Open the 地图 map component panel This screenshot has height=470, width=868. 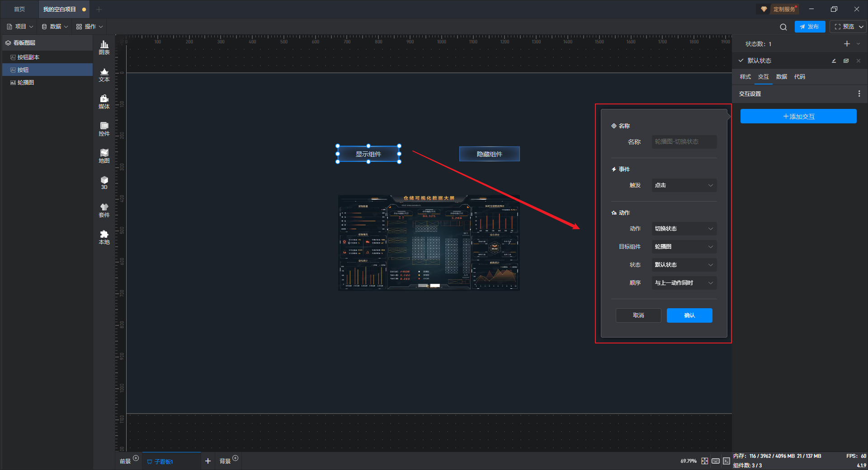104,155
